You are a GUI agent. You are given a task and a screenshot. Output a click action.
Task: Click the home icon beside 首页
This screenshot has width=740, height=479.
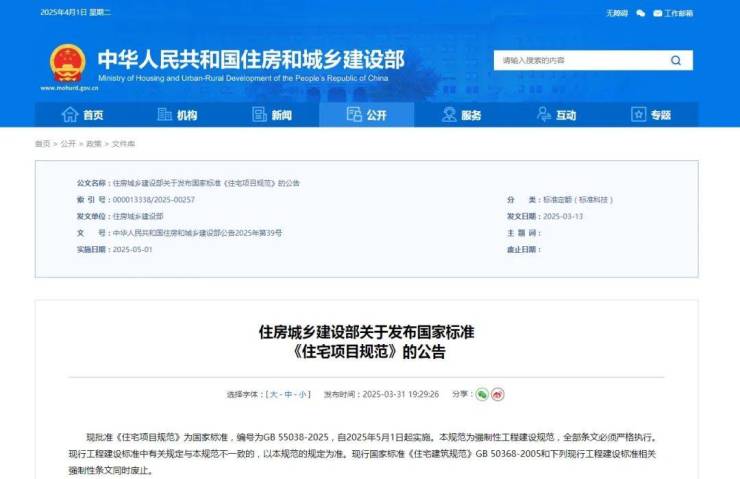point(70,115)
